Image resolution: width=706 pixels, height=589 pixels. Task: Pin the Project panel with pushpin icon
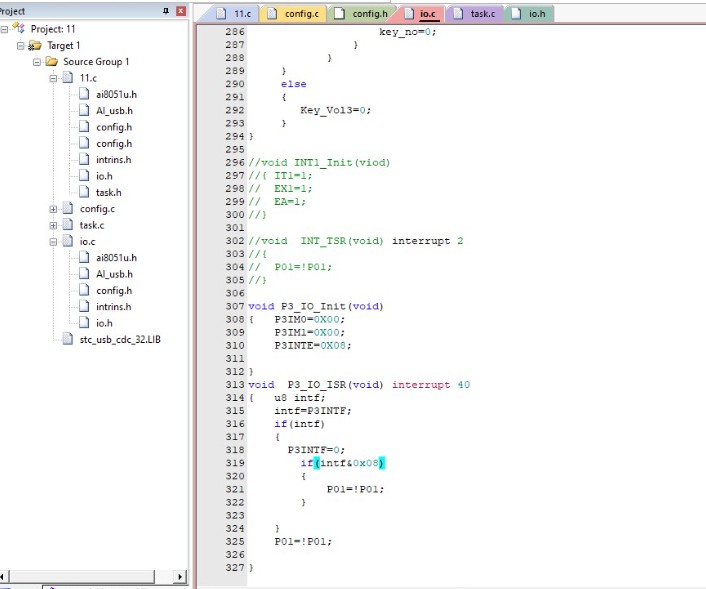pos(166,11)
